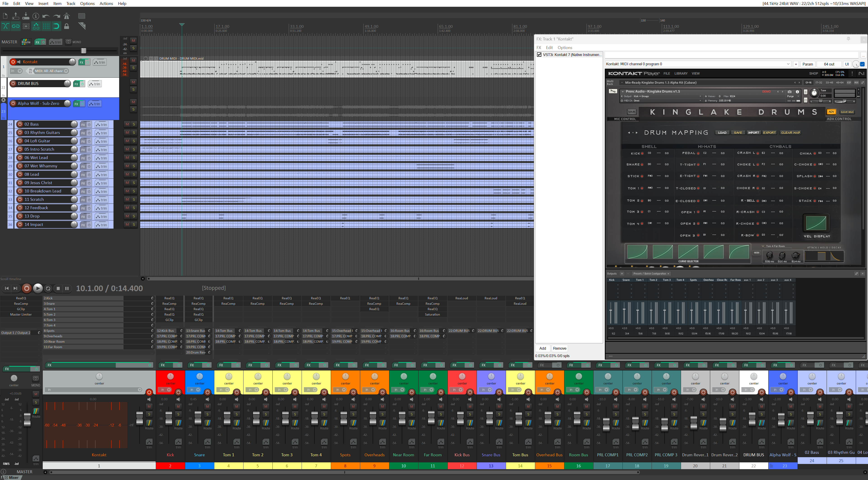
Task: Open Project Settings info icon
Action: [36, 16]
